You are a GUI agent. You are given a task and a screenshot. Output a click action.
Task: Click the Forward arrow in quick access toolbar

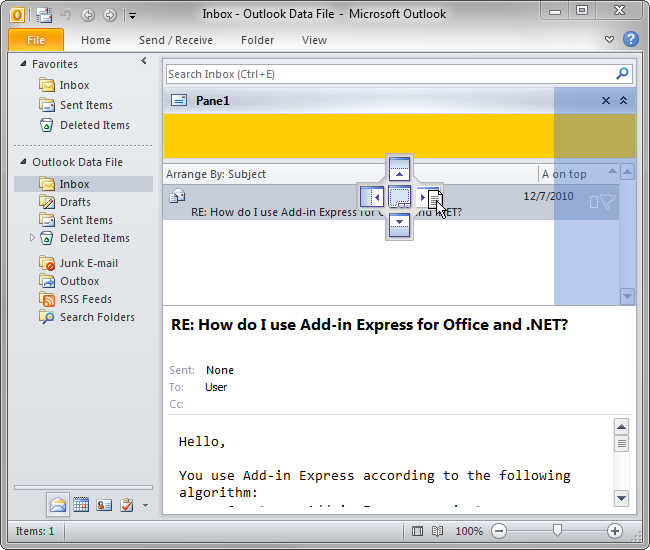pyautogui.click(x=110, y=15)
